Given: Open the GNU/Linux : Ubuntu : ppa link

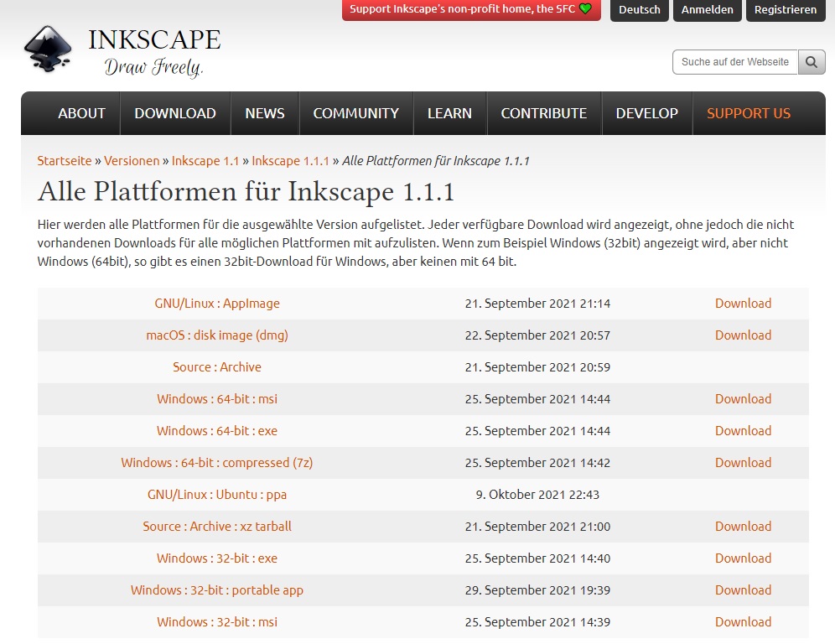Looking at the screenshot, I should pyautogui.click(x=217, y=495).
